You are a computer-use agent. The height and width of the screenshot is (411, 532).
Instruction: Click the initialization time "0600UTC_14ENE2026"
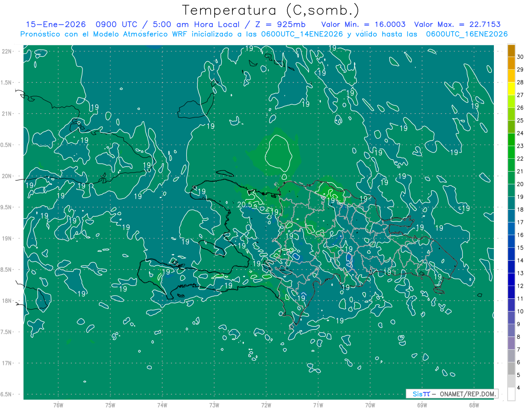(x=302, y=34)
